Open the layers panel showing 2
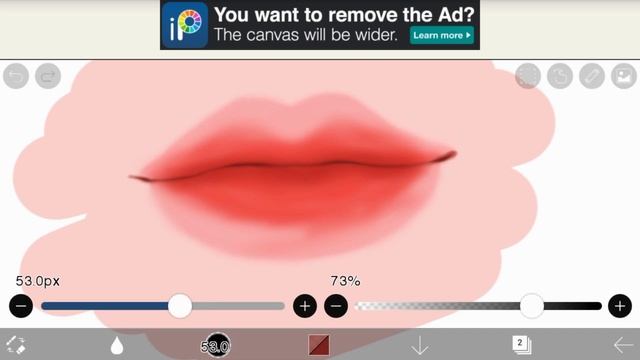 pos(521,345)
